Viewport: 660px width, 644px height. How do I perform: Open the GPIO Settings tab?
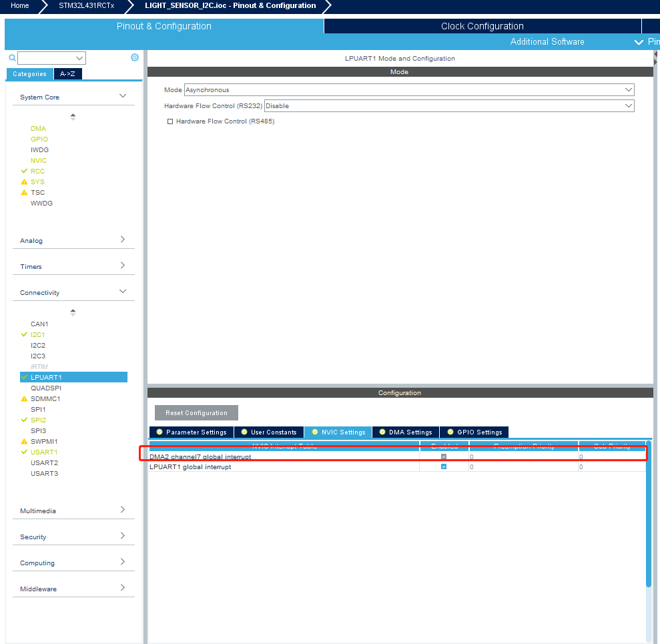point(474,432)
